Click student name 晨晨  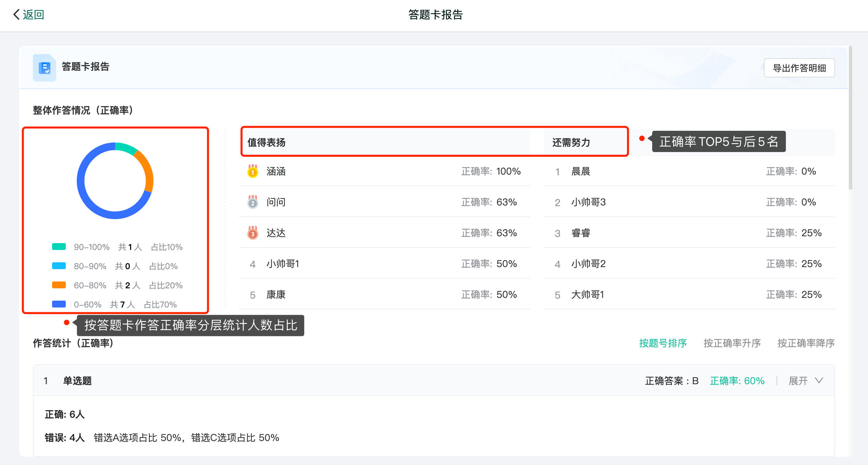coord(581,171)
